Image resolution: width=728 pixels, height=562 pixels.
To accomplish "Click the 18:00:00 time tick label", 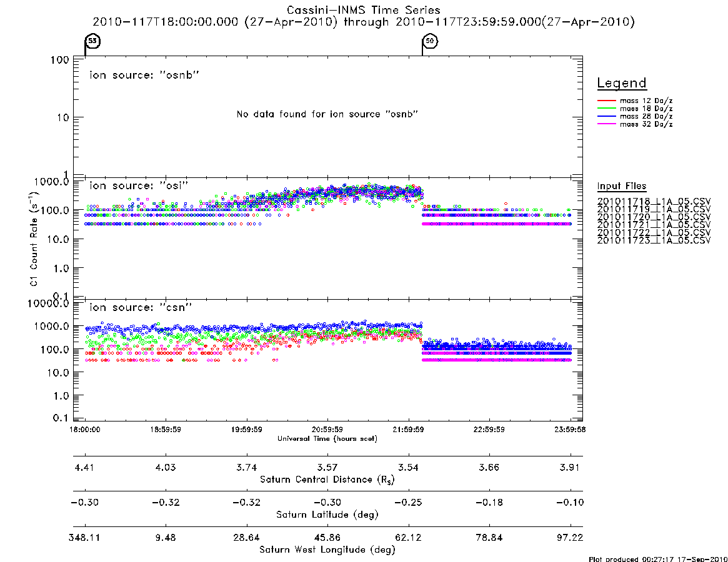I will coord(84,430).
